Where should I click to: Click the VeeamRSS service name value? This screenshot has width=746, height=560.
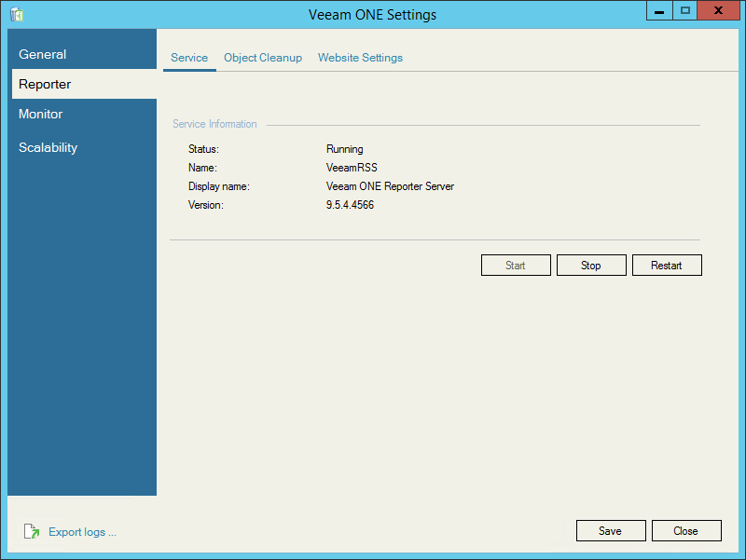click(352, 168)
